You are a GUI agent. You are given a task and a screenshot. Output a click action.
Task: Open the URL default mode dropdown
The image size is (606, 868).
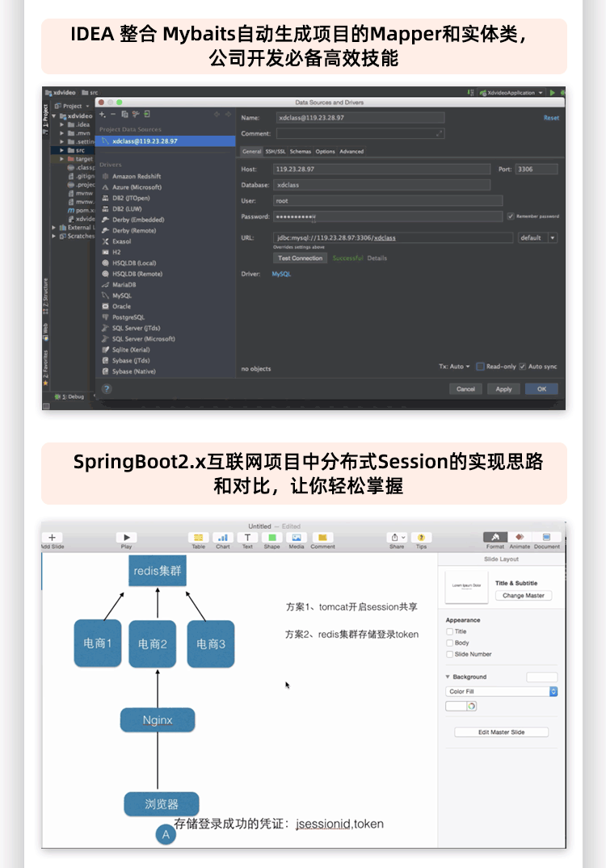click(x=537, y=237)
